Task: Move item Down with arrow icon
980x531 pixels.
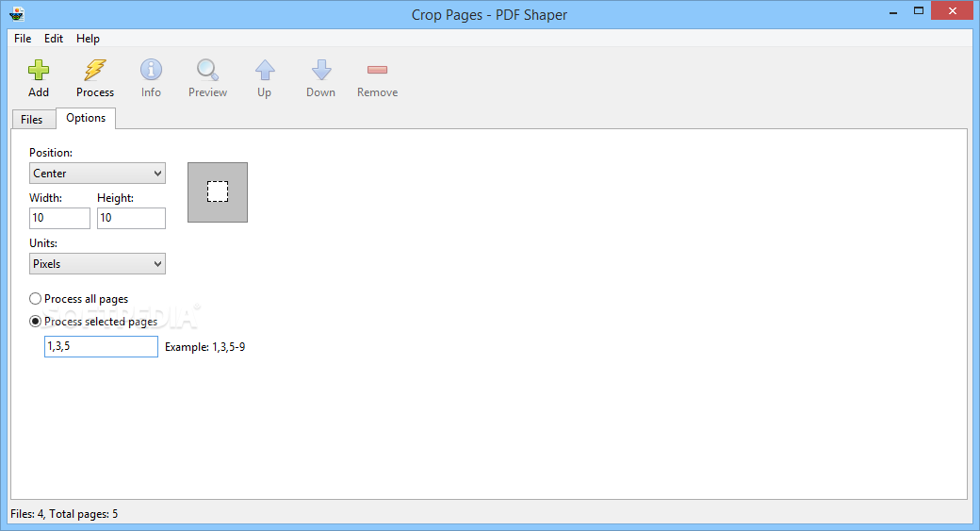Action: pos(320,70)
